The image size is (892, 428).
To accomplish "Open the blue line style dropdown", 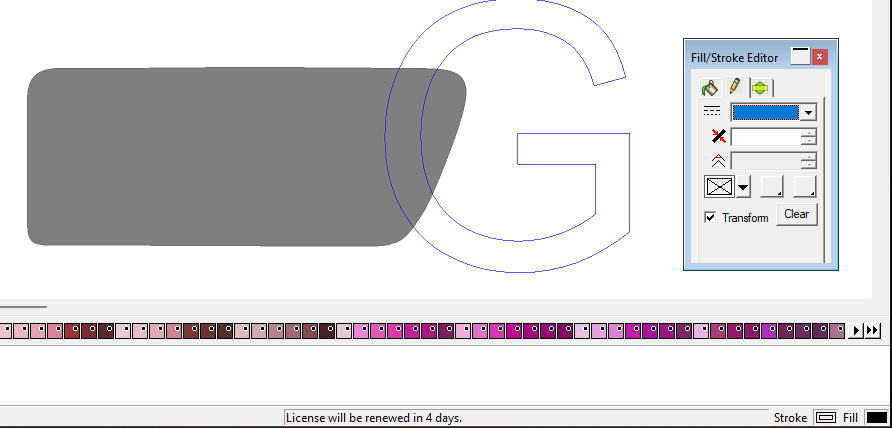I will click(808, 112).
